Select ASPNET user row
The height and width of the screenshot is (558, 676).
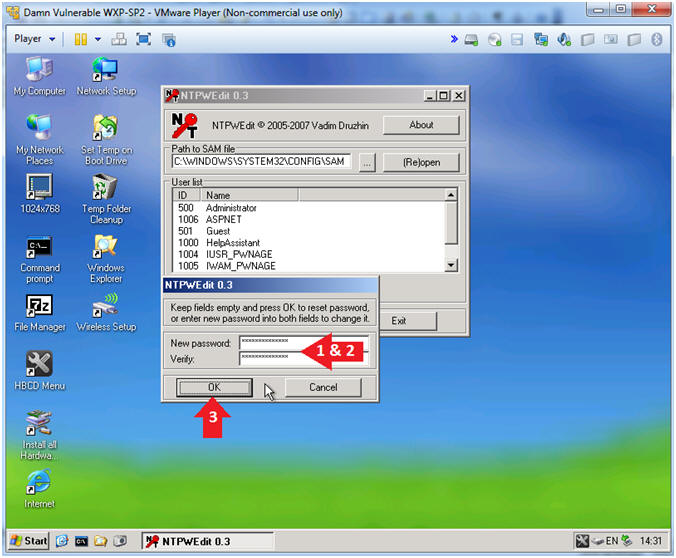309,219
